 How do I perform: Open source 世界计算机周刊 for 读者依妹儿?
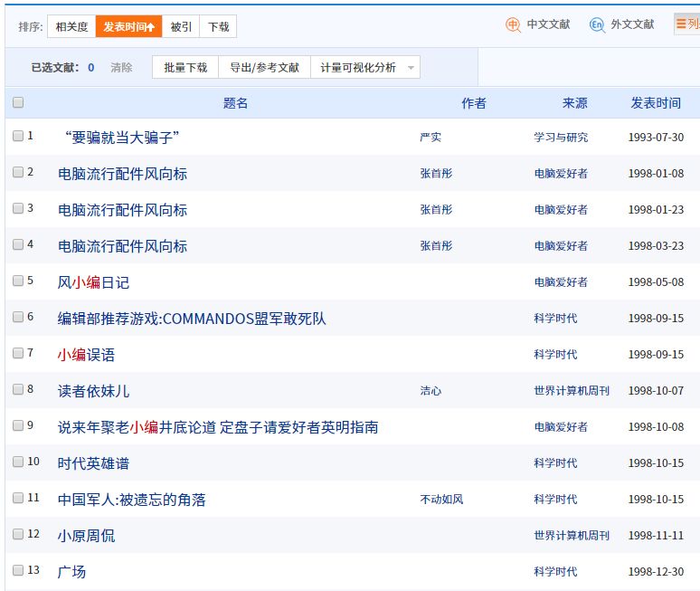pos(572,391)
